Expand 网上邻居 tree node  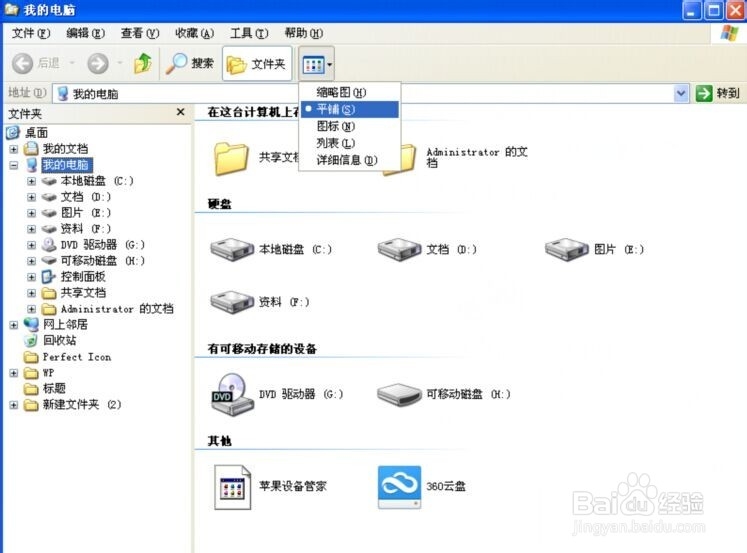pos(13,325)
